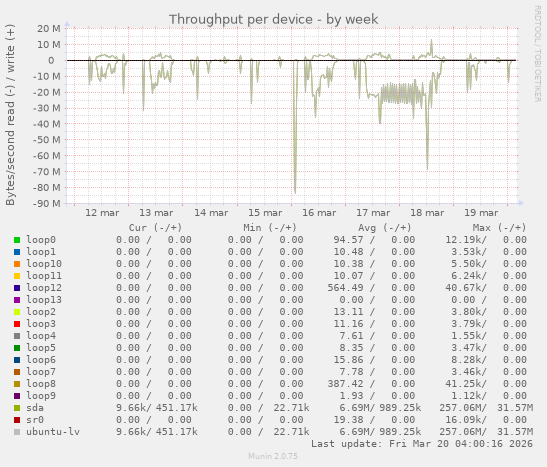The width and height of the screenshot is (547, 467).
Task: Select the loop2 legend label
Action: pos(41,312)
